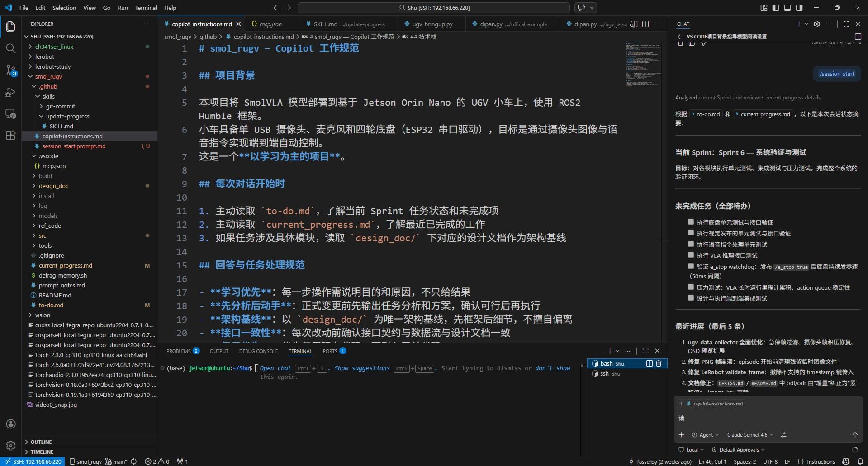The image size is (868, 466).
Task: Check the '执行底盘单元测试与接口验证' task checkbox
Action: pyautogui.click(x=691, y=222)
